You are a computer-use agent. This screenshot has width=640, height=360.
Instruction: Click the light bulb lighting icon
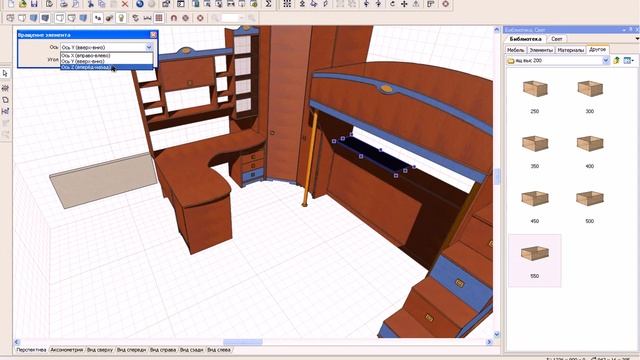[121, 18]
